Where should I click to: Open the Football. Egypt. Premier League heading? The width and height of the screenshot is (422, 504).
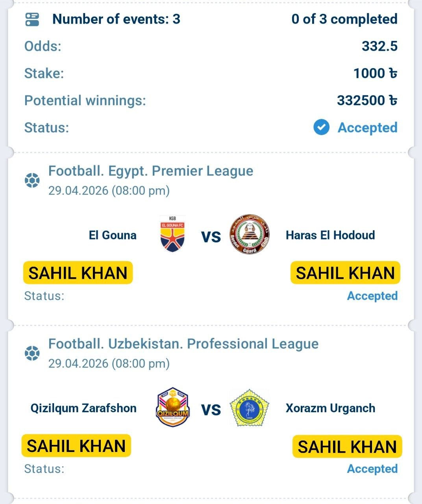tap(151, 171)
